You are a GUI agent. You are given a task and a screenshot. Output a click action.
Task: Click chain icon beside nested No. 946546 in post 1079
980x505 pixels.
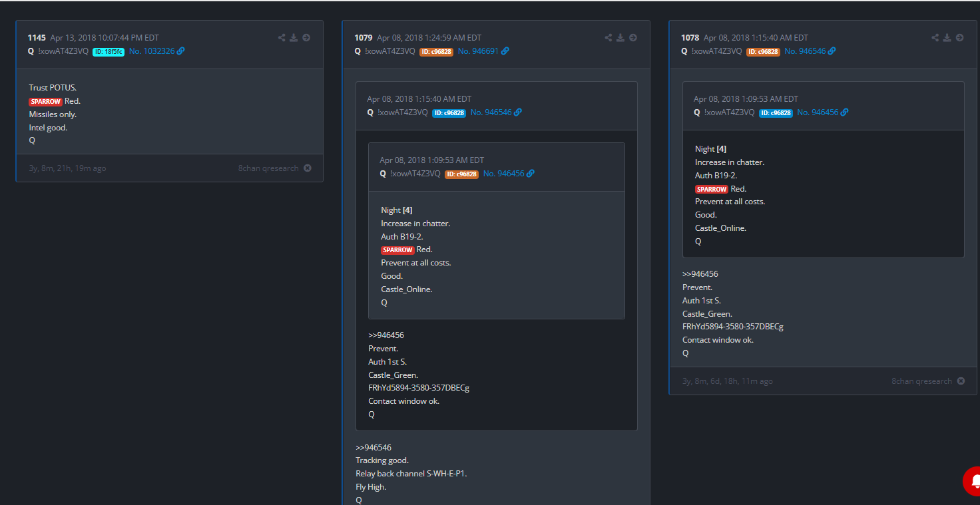(x=518, y=112)
